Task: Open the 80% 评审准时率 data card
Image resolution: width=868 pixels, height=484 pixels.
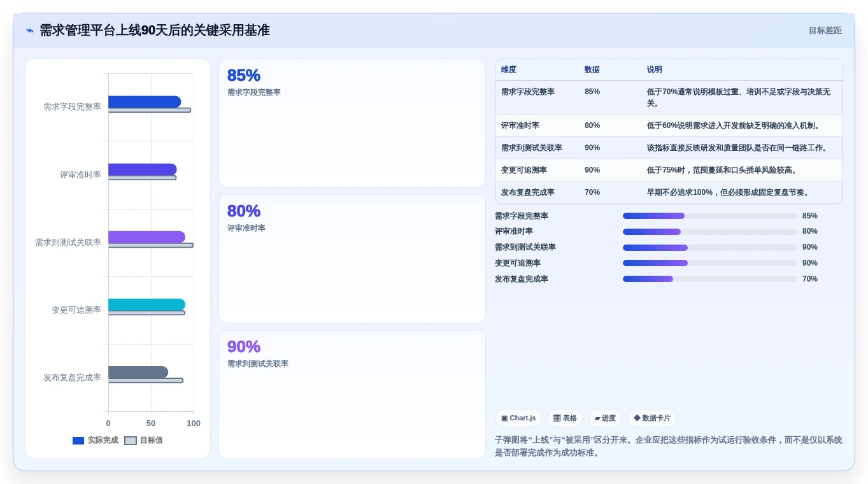Action: [352, 259]
